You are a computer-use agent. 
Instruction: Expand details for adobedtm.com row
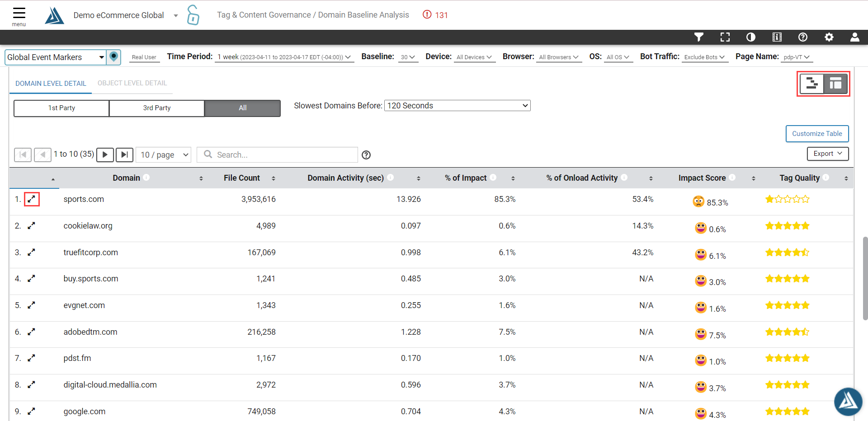coord(31,332)
